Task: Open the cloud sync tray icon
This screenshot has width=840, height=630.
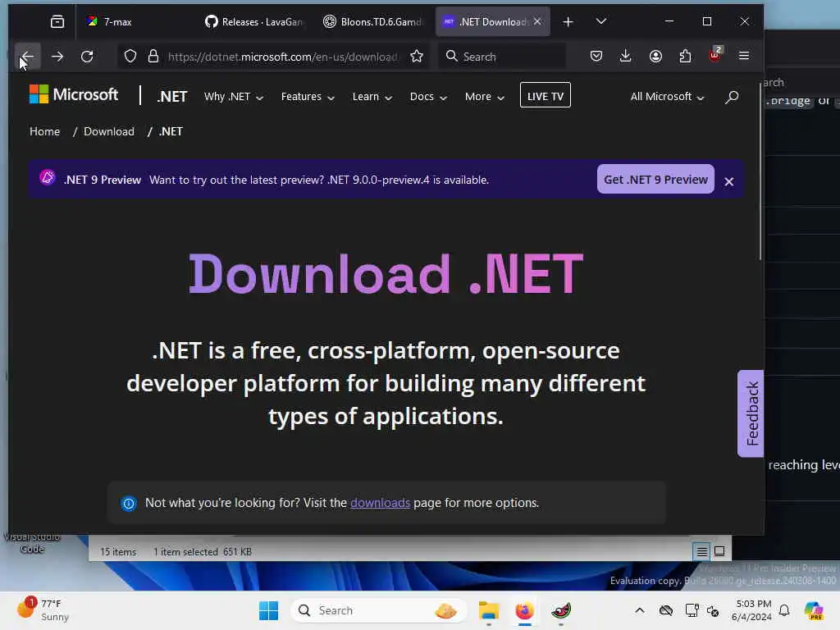Action: point(666,610)
